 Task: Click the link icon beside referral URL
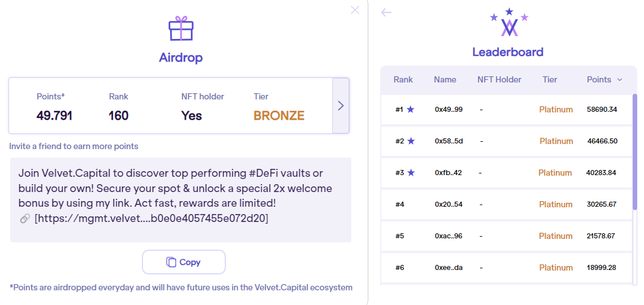[x=25, y=219]
